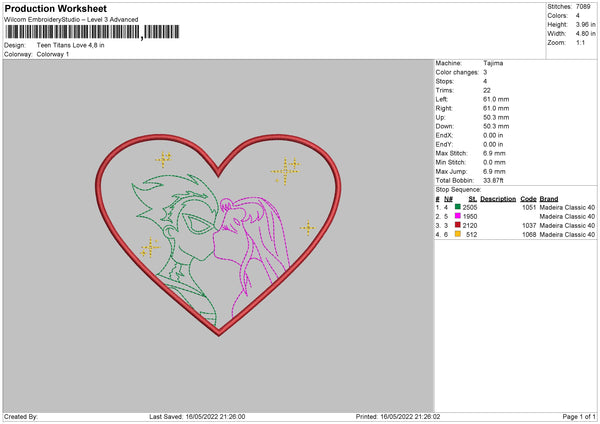The image size is (600, 424).
Task: Click the barcode under the worksheet title
Action: [x=92, y=32]
